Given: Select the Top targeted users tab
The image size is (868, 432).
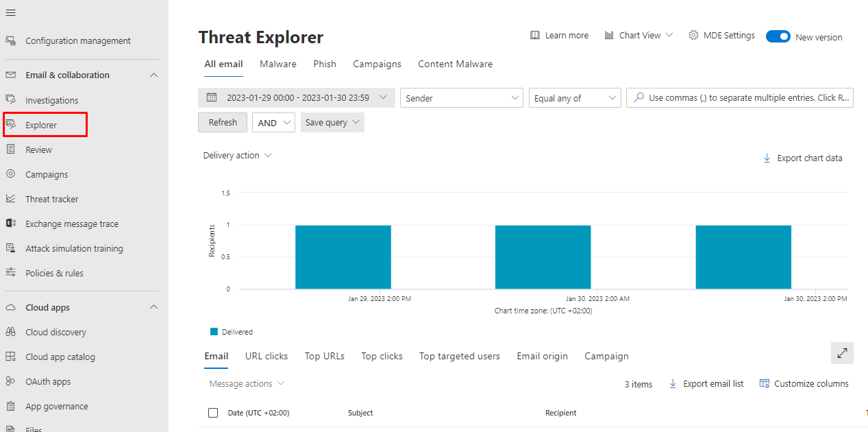Looking at the screenshot, I should 459,356.
